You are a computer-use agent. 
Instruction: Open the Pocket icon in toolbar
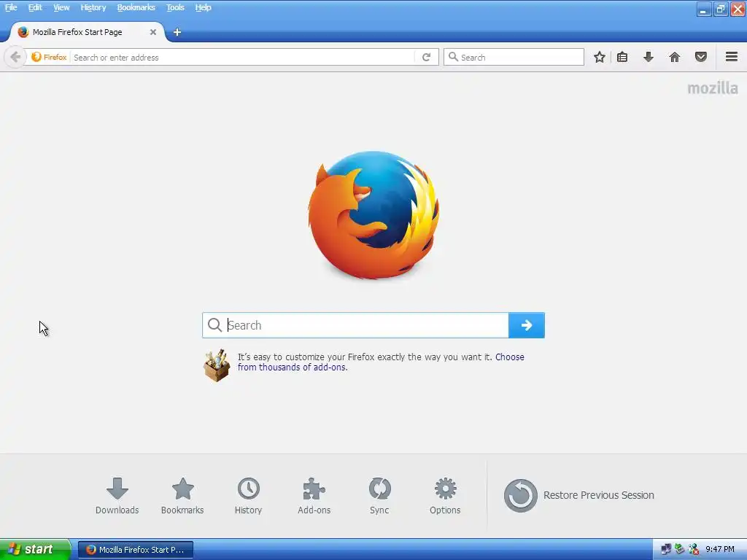[701, 57]
